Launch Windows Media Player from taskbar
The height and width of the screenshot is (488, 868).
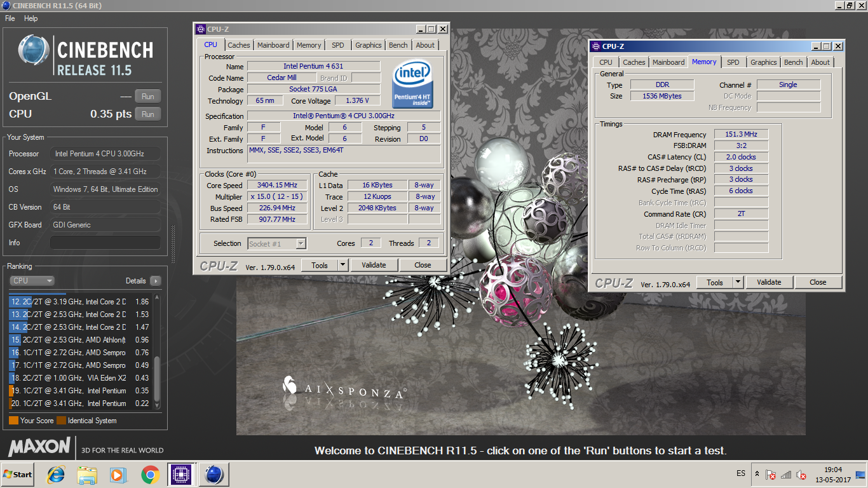click(118, 474)
